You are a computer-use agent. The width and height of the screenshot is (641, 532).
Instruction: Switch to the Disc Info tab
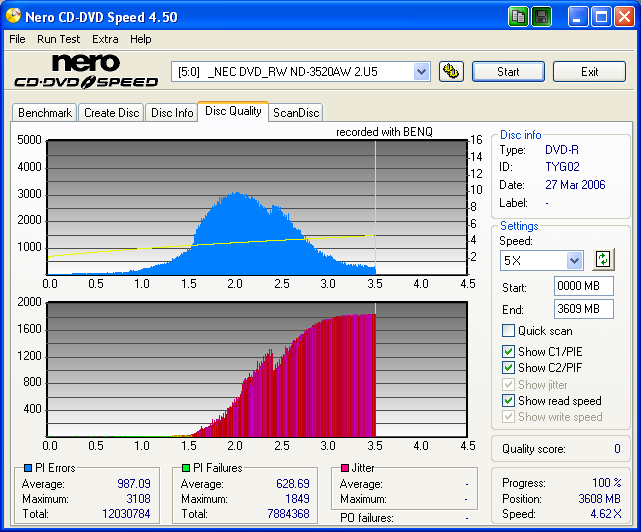[x=172, y=112]
